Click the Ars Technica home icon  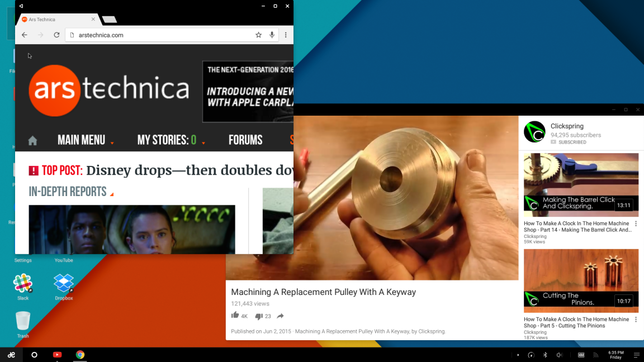(32, 140)
